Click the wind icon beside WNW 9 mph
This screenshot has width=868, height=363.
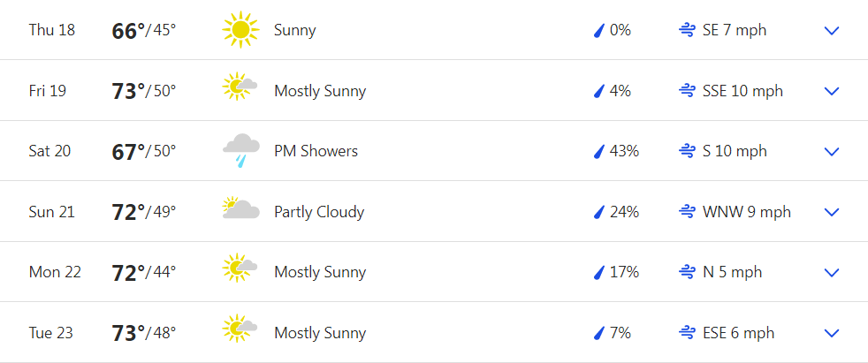pos(687,212)
